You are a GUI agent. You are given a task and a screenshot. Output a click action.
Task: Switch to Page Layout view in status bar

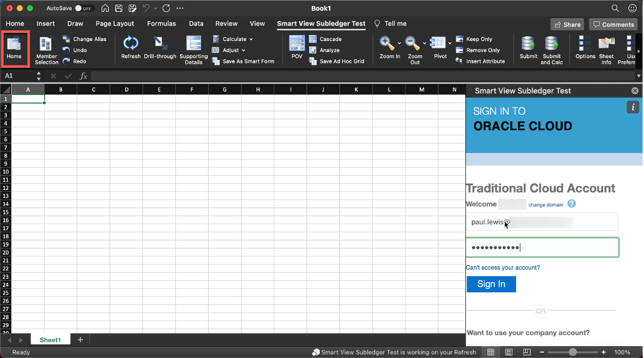click(508, 352)
